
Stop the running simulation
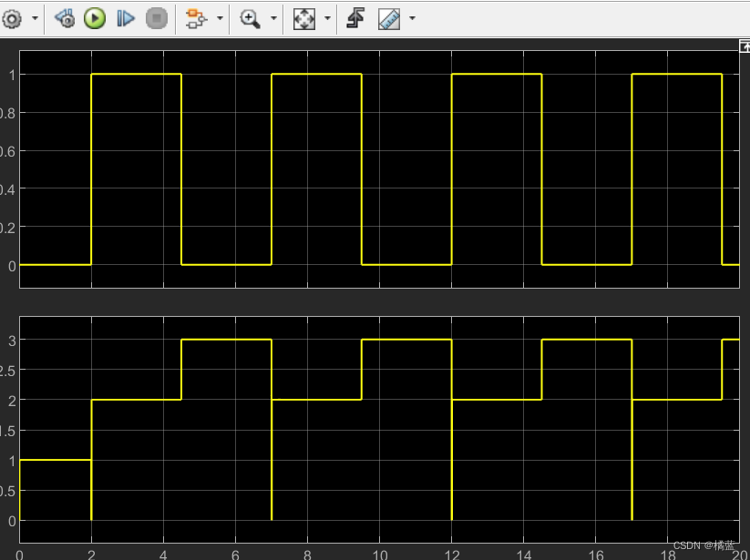pyautogui.click(x=156, y=18)
